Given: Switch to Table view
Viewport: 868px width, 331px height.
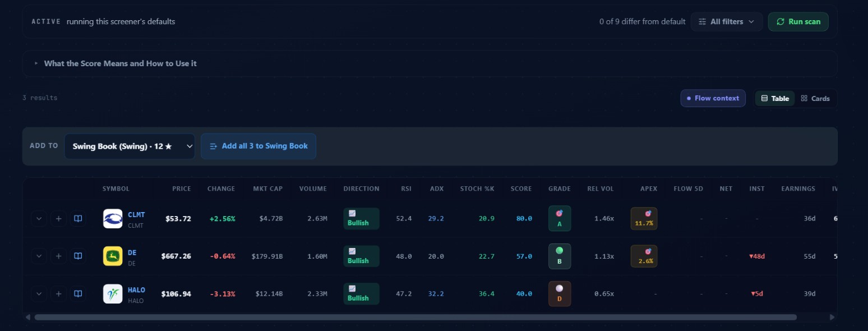Looking at the screenshot, I should [x=775, y=98].
